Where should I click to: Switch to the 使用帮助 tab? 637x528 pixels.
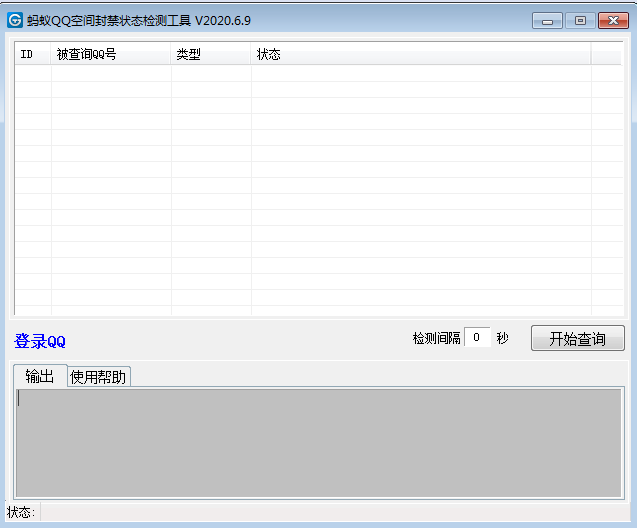point(98,377)
